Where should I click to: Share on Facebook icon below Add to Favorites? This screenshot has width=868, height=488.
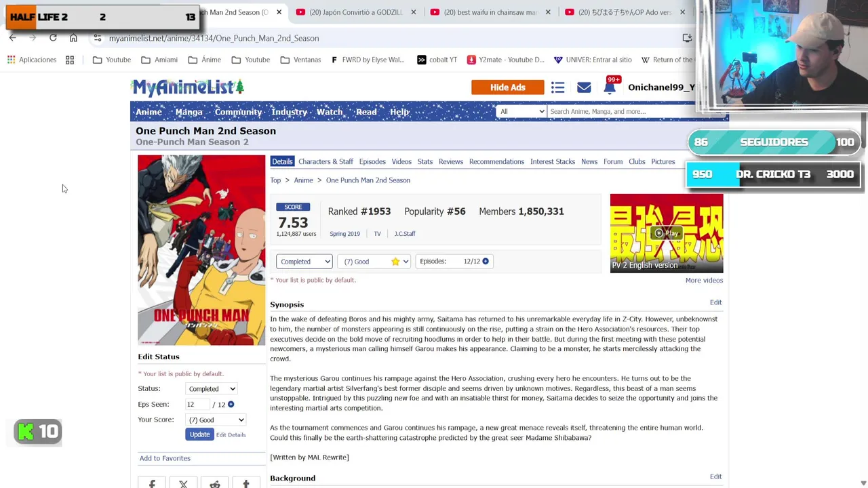pyautogui.click(x=152, y=484)
